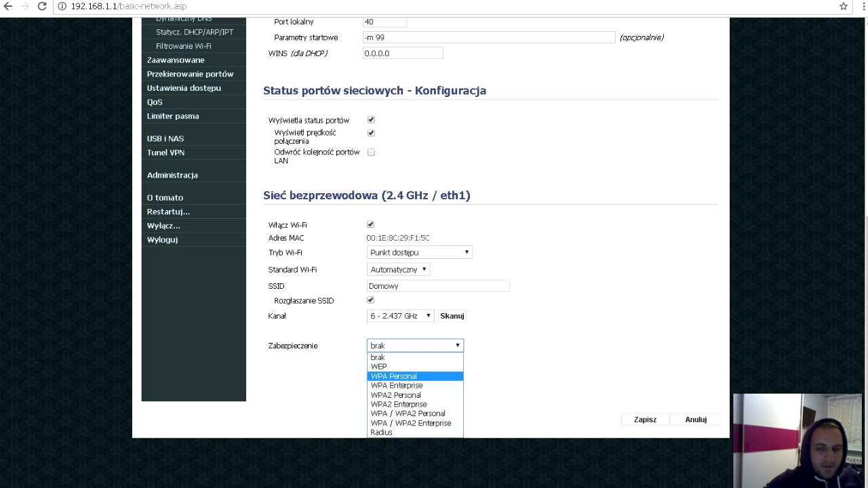Open Standard Wi-Fi dropdown

click(x=398, y=269)
